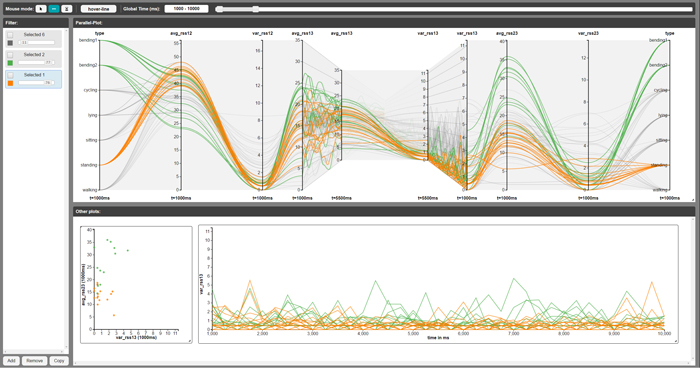Click standing on the left type axis
700x368 pixels.
[x=88, y=165]
